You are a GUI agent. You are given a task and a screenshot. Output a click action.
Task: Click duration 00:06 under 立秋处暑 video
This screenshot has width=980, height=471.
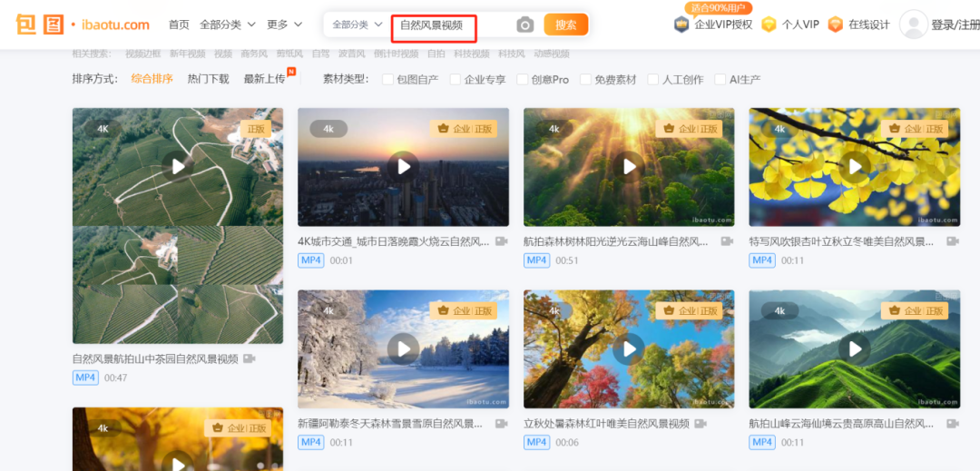[567, 442]
